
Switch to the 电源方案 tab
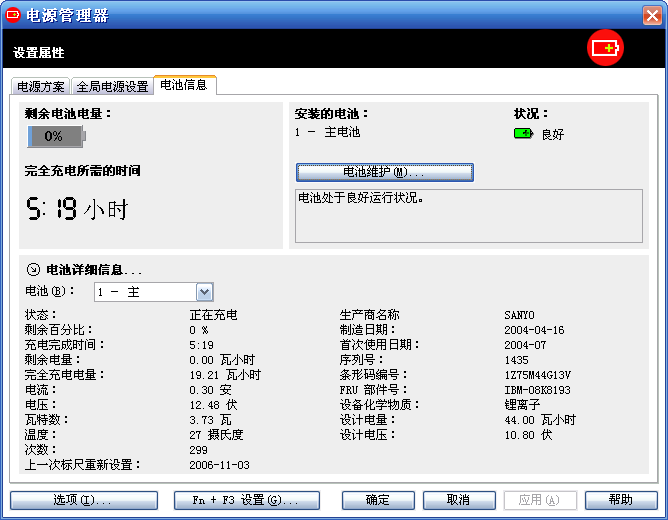click(41, 87)
